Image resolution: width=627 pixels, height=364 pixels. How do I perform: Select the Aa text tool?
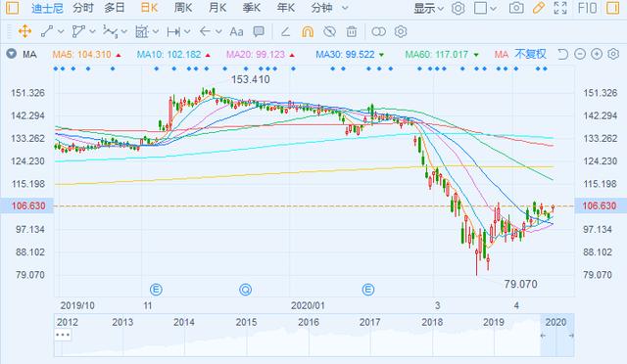[236, 31]
